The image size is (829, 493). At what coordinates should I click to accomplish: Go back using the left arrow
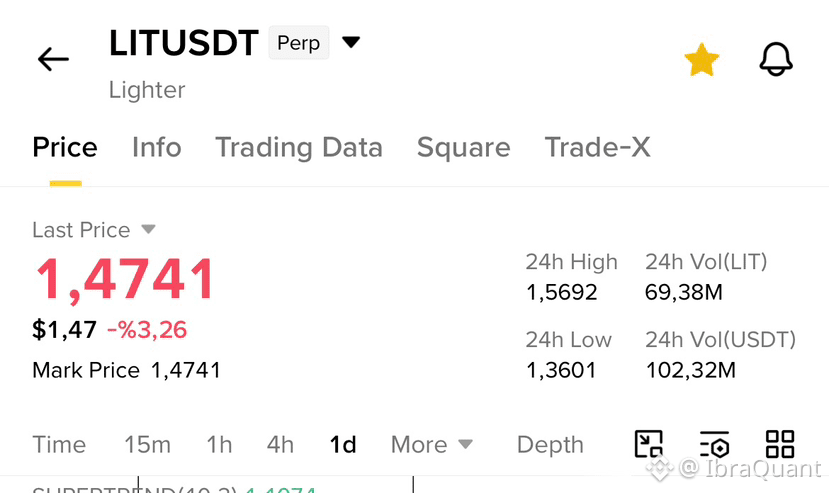point(53,59)
